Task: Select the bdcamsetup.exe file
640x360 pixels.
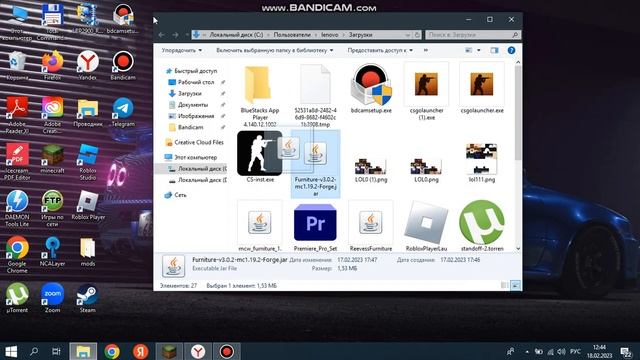Action: click(x=371, y=88)
